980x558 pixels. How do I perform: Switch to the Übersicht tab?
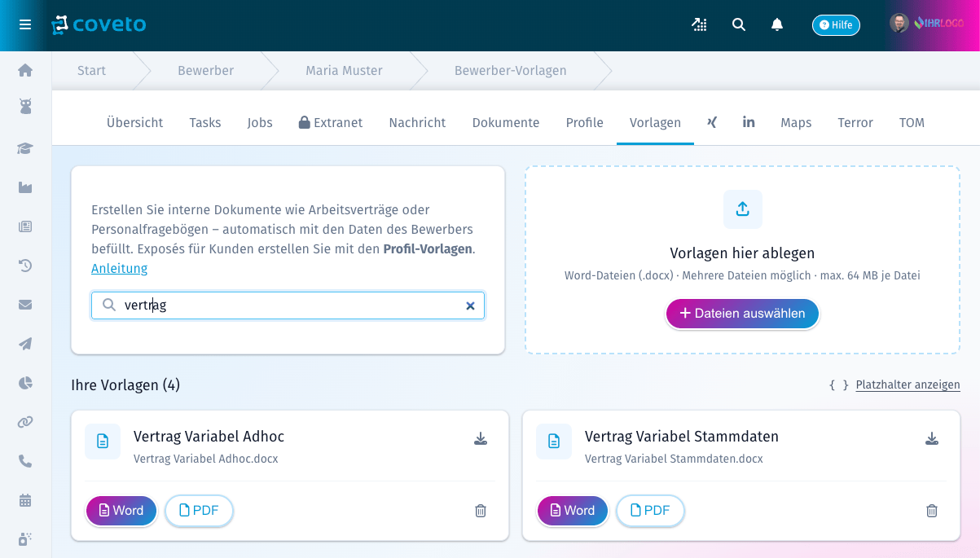pyautogui.click(x=134, y=123)
